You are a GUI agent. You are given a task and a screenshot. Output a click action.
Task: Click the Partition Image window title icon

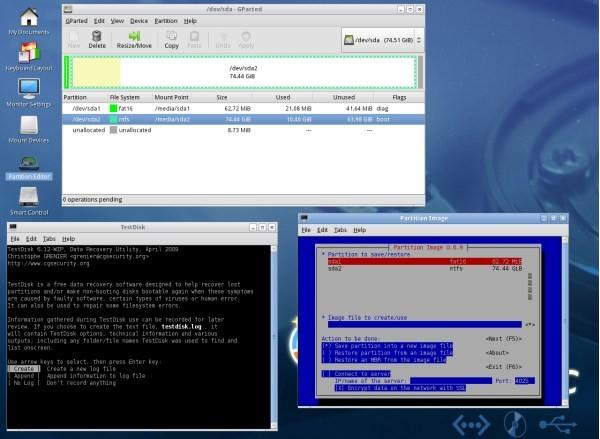point(305,218)
